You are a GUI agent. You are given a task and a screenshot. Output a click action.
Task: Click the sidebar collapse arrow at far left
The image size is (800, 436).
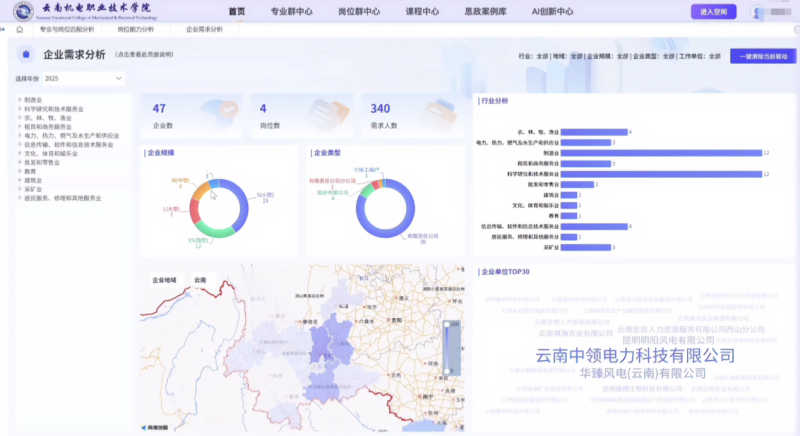tap(4, 30)
